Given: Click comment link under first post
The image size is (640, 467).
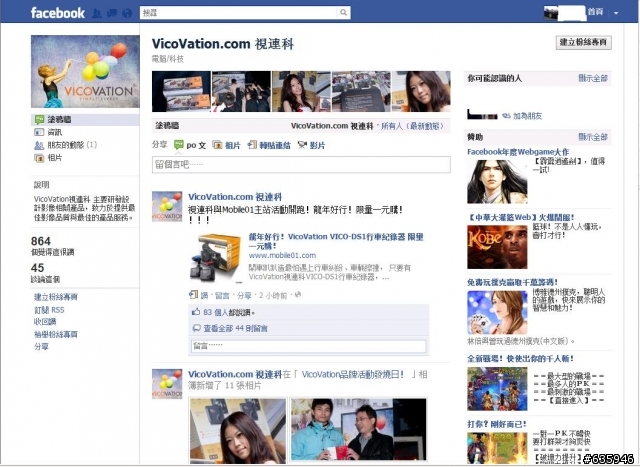Looking at the screenshot, I should (222, 295).
